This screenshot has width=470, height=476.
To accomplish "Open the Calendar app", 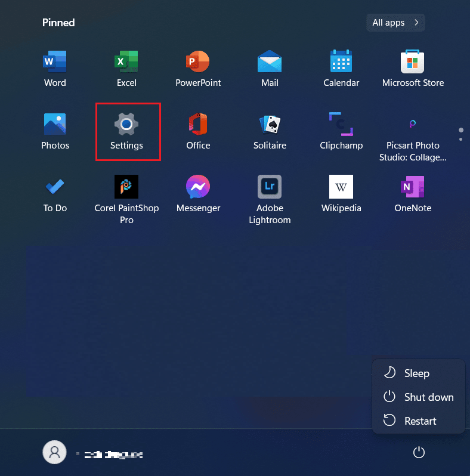I will click(341, 69).
